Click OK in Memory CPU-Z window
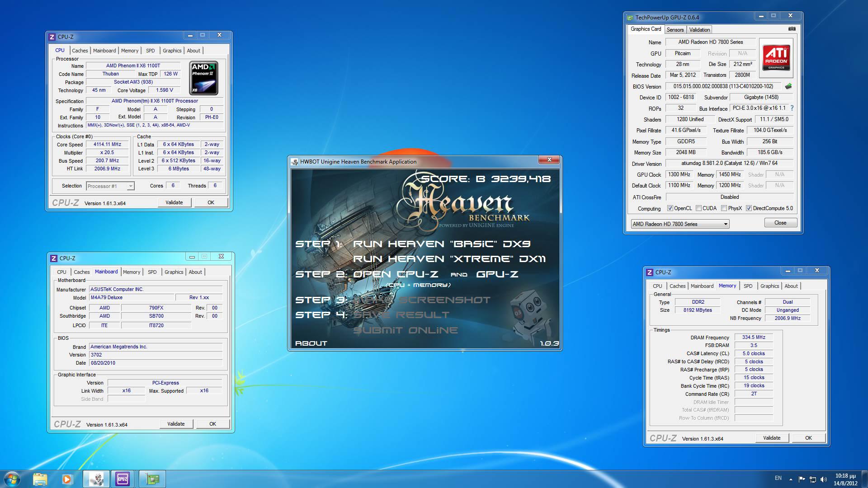This screenshot has width=868, height=488. (x=808, y=438)
